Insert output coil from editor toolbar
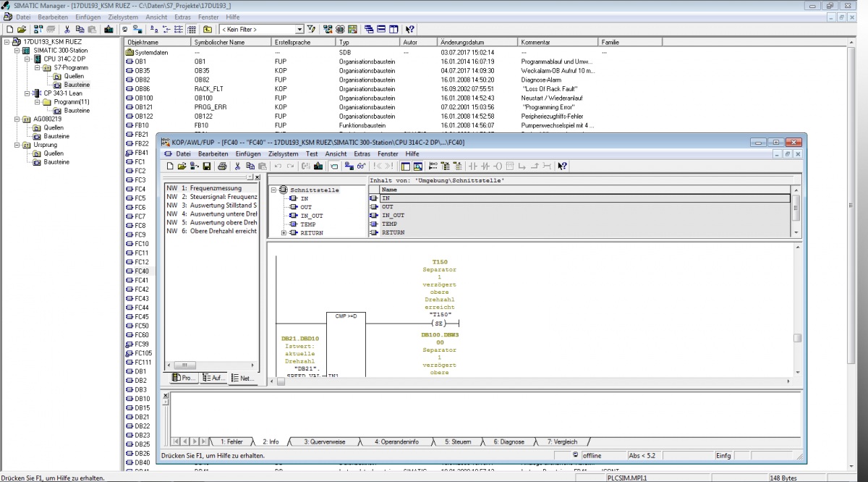 [498, 166]
